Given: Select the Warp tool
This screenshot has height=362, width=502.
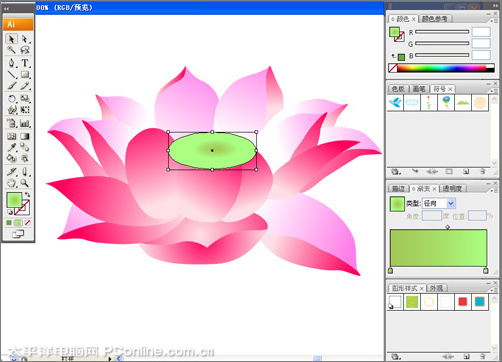Looking at the screenshot, I should point(11,110).
